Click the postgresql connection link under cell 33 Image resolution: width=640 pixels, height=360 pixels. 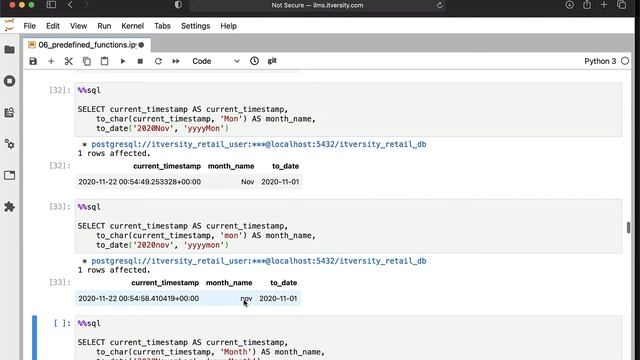[x=259, y=261]
